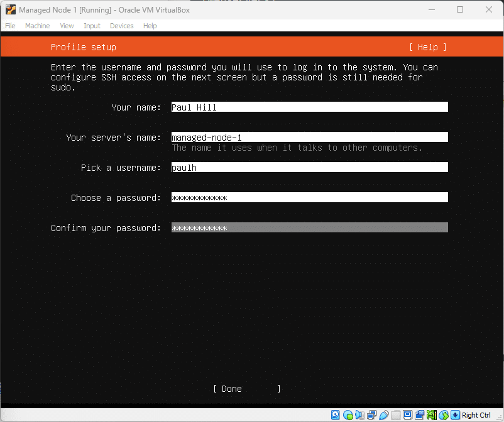This screenshot has width=504, height=422.
Task: Open the network adapter status icon
Action: (x=371, y=415)
